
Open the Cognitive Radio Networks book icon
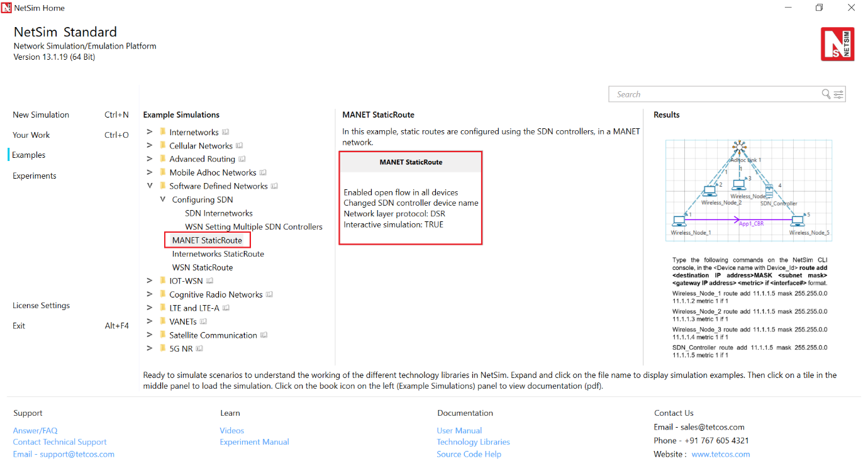(269, 294)
